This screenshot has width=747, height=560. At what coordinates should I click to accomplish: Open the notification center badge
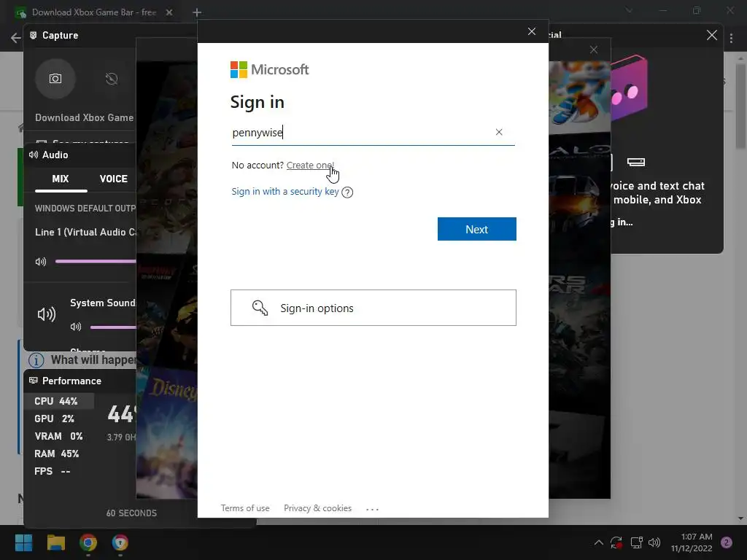coord(727,542)
